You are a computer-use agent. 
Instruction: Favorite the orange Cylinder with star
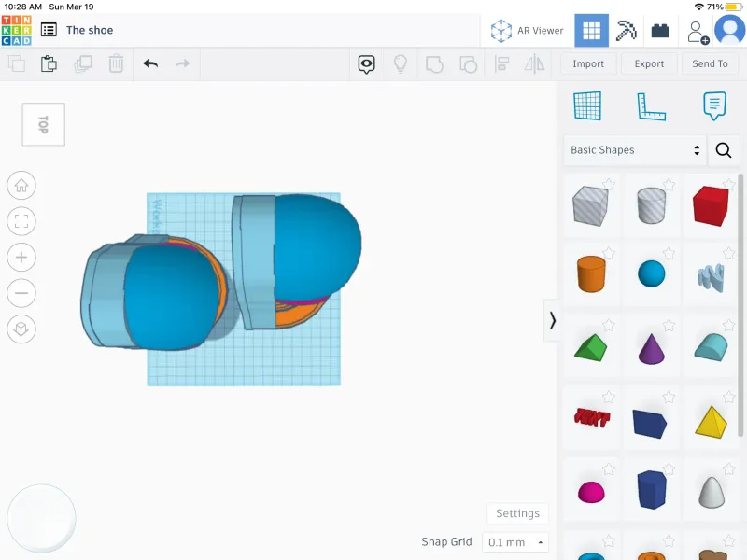[x=609, y=253]
